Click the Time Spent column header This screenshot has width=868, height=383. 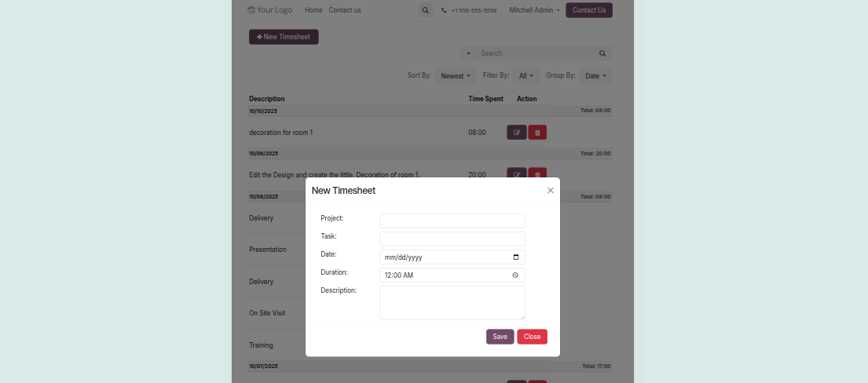tap(485, 99)
